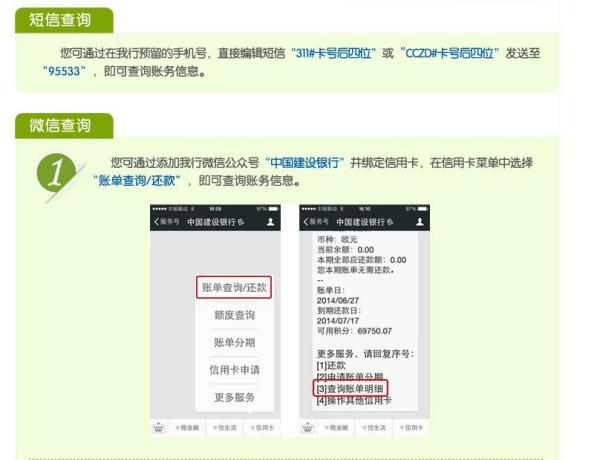The image size is (600, 460).
Task: Click the green number 1 step badge
Action: tap(56, 173)
